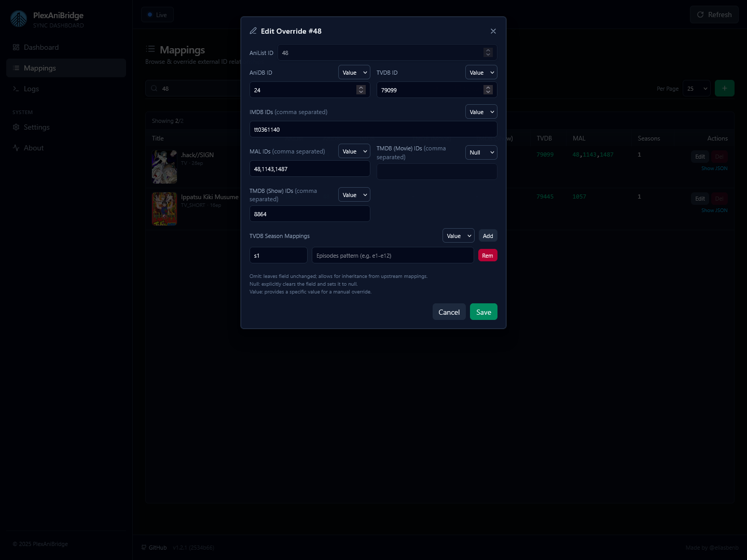Click the Mappings list header icon
Screen dimensions: 747x560
[150, 49]
